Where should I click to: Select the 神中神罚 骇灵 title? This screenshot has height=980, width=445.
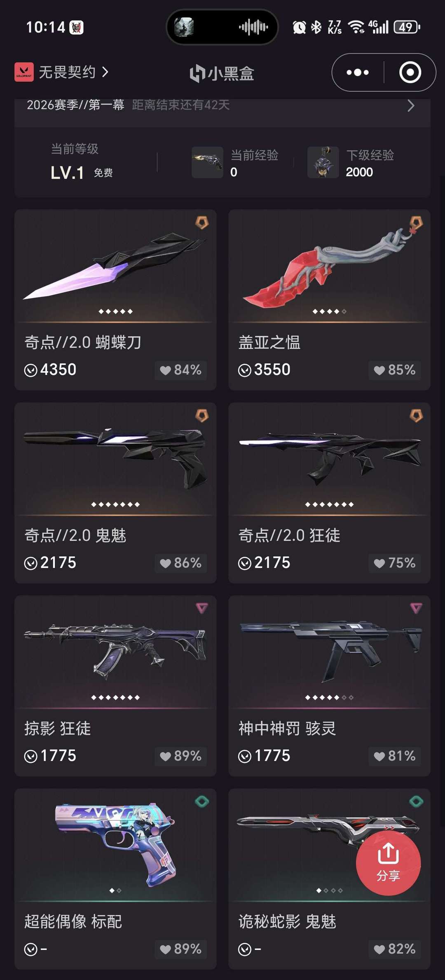click(287, 728)
